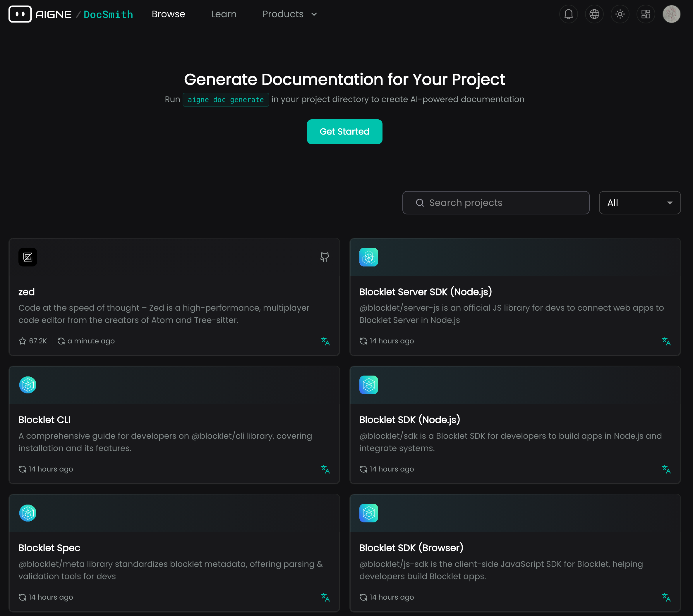Click the Blocklet Spec project icon

click(x=28, y=513)
